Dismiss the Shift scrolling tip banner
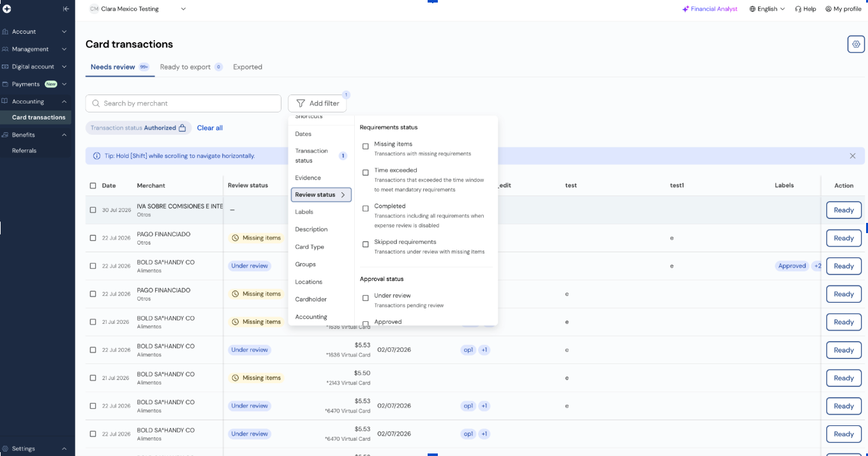This screenshot has width=868, height=456. [x=853, y=156]
